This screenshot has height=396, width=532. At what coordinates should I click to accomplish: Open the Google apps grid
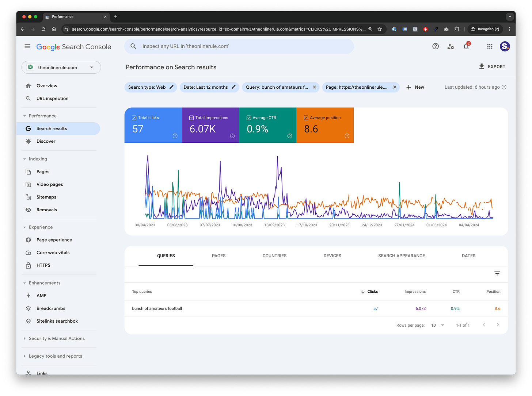coord(490,46)
